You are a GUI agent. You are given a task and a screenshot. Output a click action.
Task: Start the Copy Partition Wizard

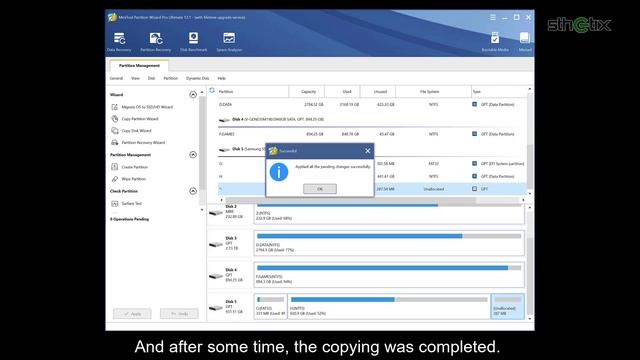[x=135, y=119]
